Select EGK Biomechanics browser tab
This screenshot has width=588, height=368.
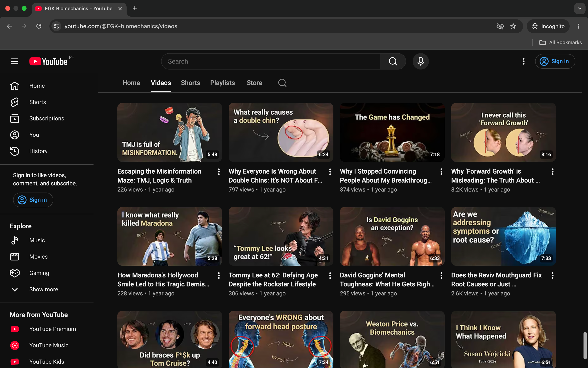coord(79,9)
